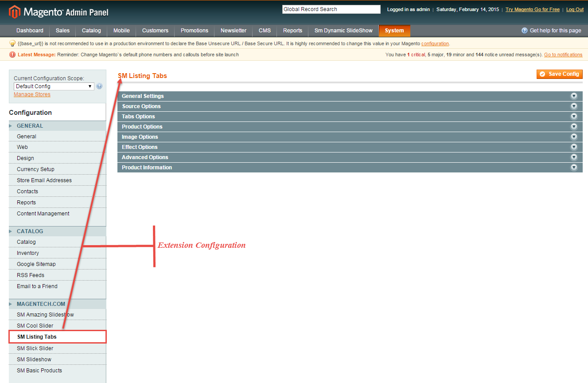Click the Log Out link

point(575,9)
